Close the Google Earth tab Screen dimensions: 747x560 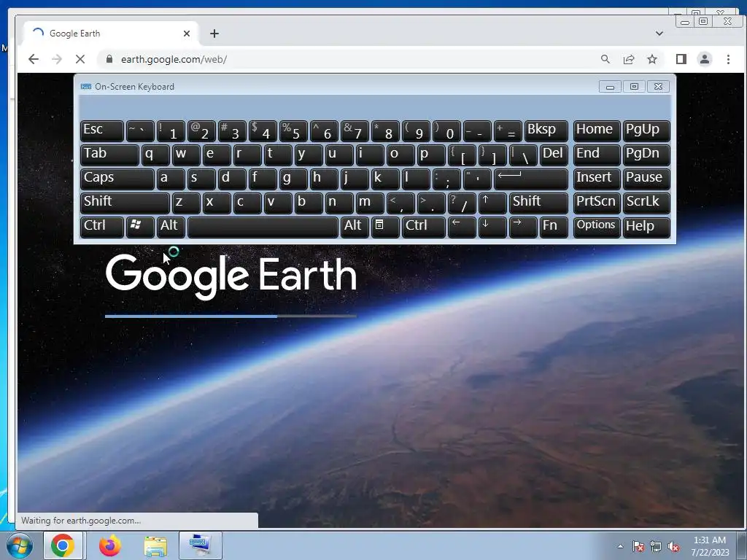point(187,34)
